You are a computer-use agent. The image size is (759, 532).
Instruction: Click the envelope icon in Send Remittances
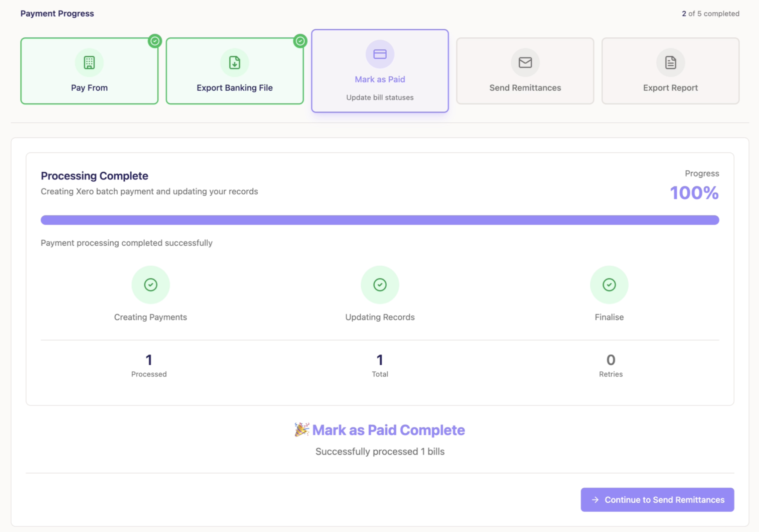(525, 62)
